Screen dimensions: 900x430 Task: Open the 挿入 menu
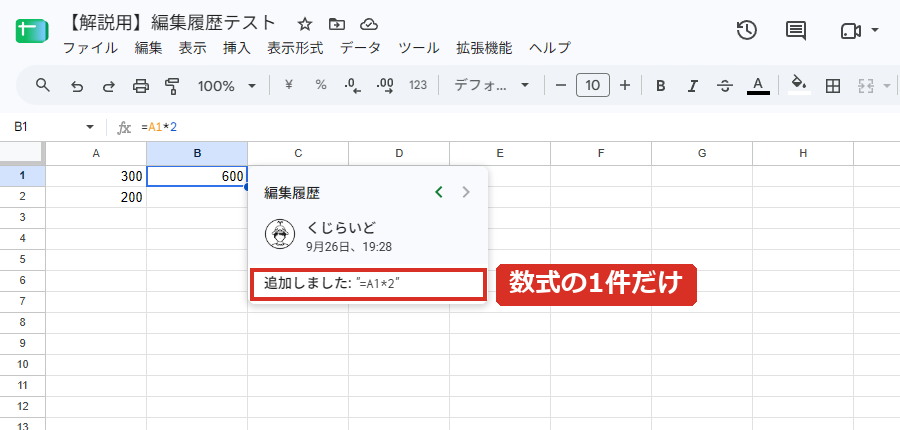pos(237,48)
